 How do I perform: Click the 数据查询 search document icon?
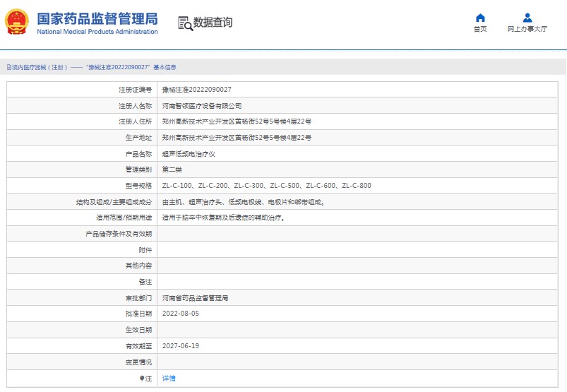tap(186, 23)
